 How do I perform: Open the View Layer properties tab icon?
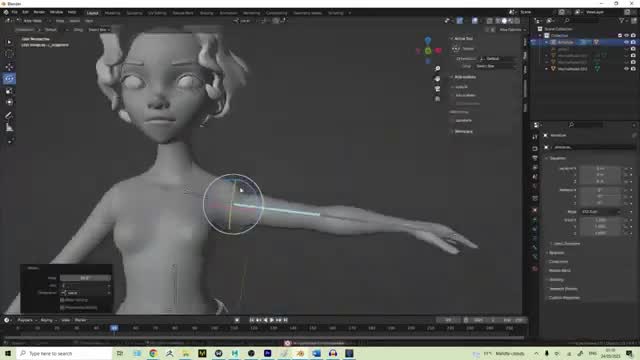pyautogui.click(x=535, y=168)
